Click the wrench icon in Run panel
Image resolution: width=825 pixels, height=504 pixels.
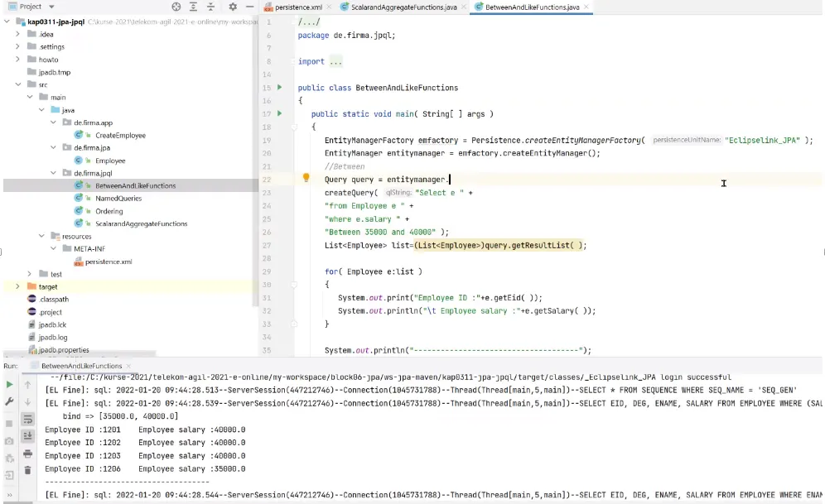(9, 401)
